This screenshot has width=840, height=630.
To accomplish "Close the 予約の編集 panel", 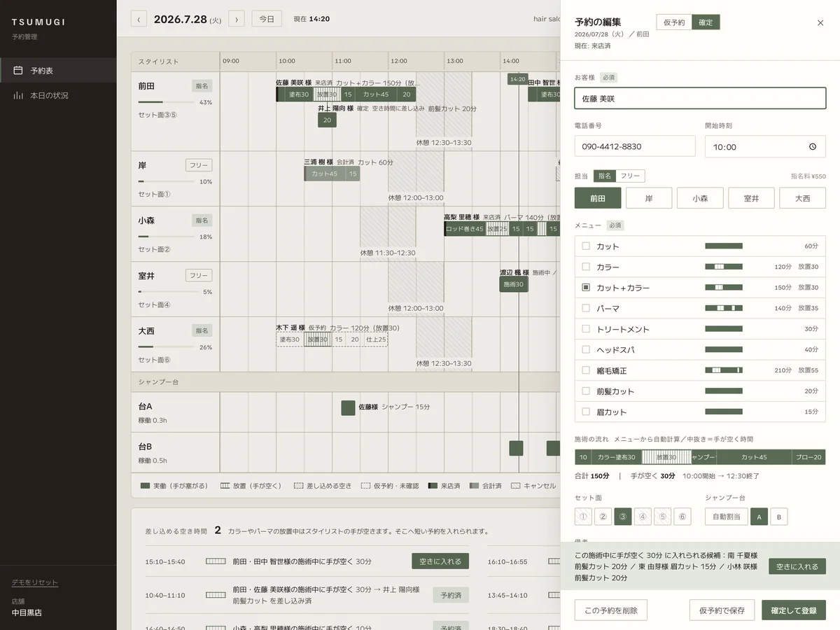I will point(820,22).
